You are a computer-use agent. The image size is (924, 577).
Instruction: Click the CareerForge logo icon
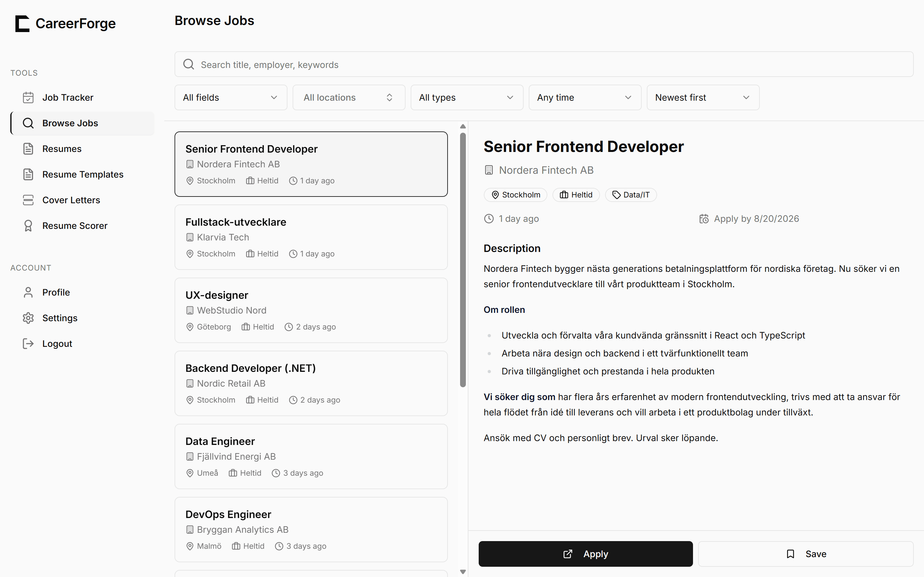pyautogui.click(x=22, y=24)
